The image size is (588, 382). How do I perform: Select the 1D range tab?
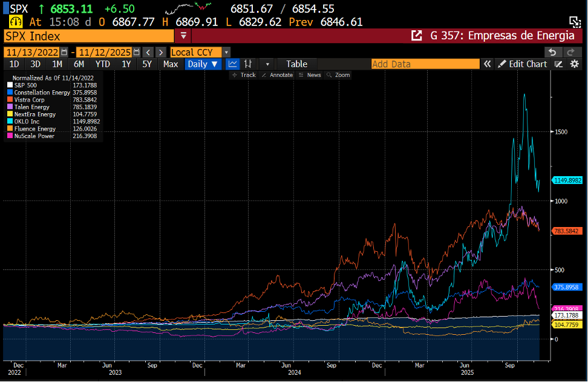coord(15,64)
